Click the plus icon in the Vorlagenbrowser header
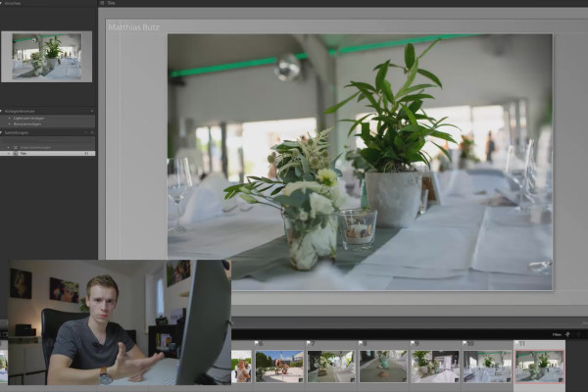Image resolution: width=588 pixels, height=392 pixels. tap(92, 112)
